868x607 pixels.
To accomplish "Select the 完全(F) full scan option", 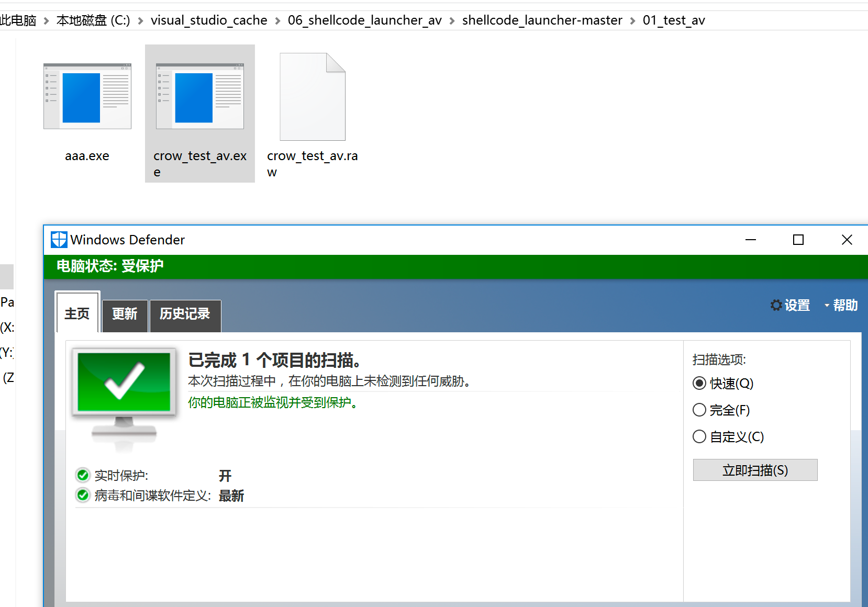I will 699,410.
